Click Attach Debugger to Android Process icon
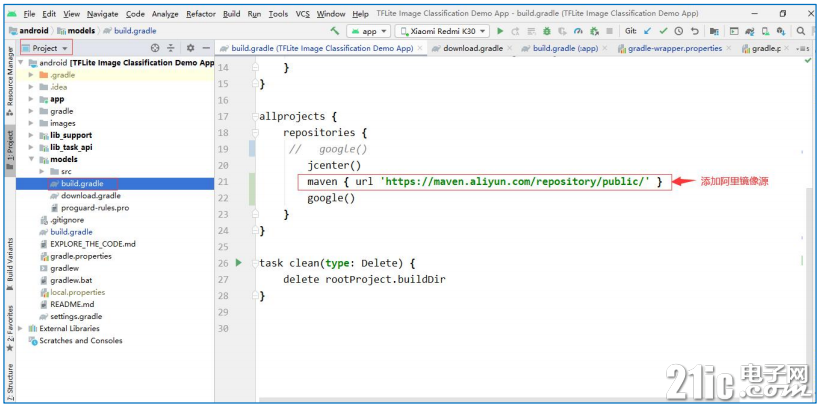Screen dimensions: 820x407 (x=594, y=31)
